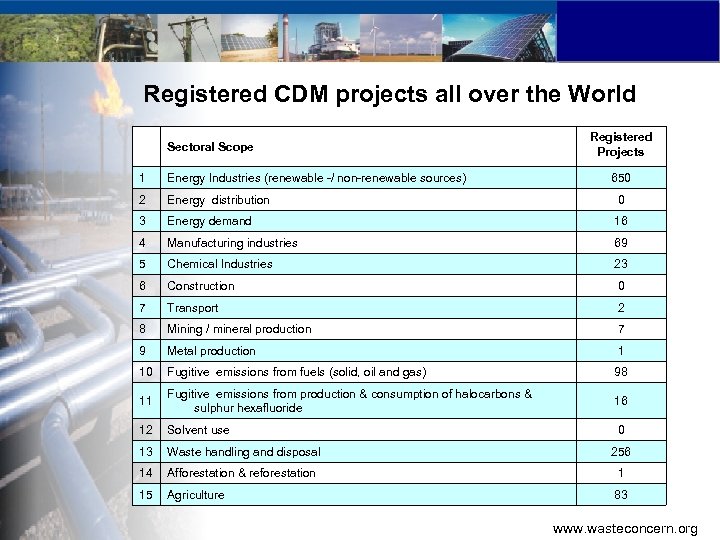The width and height of the screenshot is (720, 540).
Task: Click the utility pole photo in the header banner
Action: pyautogui.click(x=189, y=38)
